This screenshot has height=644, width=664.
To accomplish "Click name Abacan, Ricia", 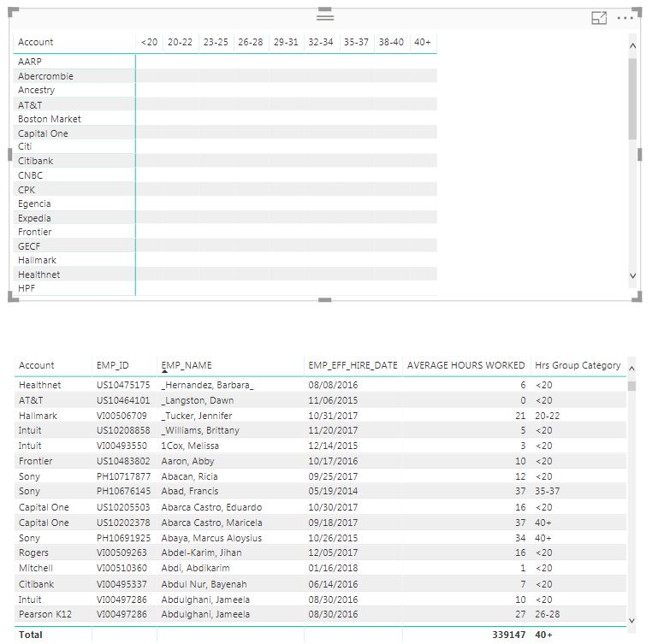I will pyautogui.click(x=189, y=476).
